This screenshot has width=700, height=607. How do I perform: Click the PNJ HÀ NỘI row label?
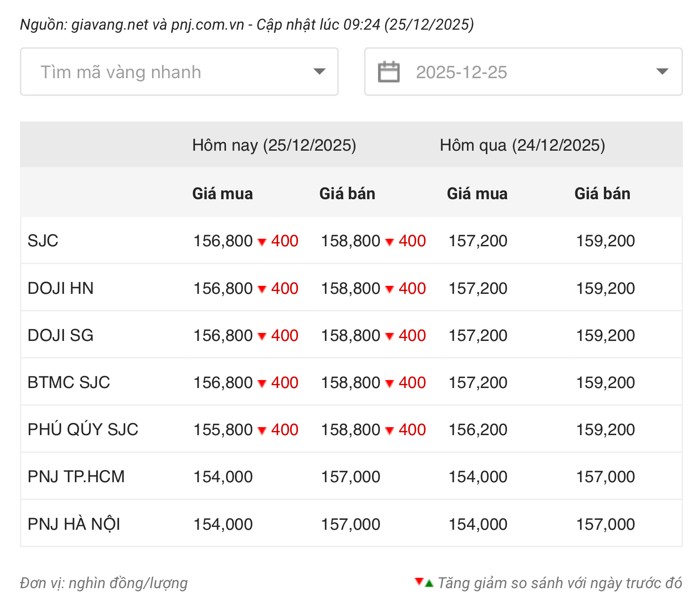point(74,524)
